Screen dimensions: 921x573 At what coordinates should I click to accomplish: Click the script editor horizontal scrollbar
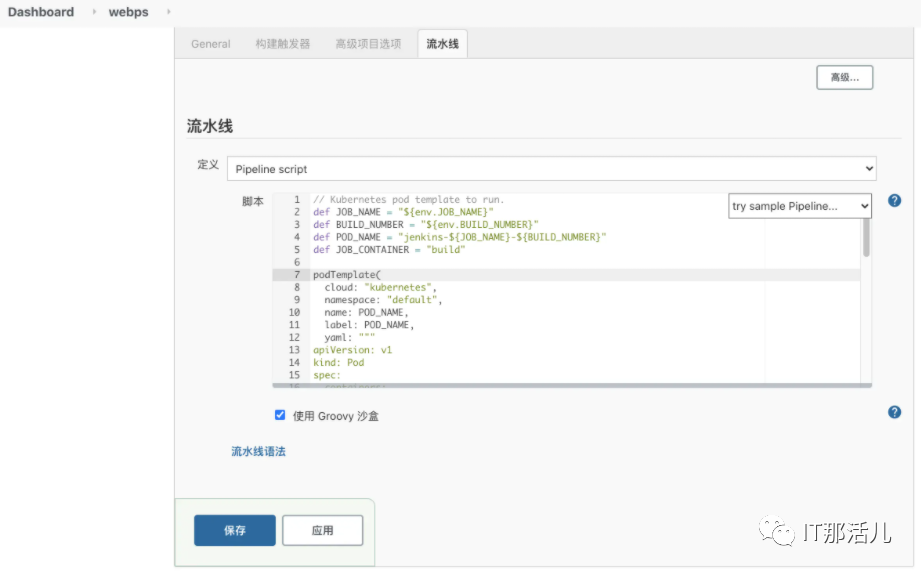coord(572,386)
